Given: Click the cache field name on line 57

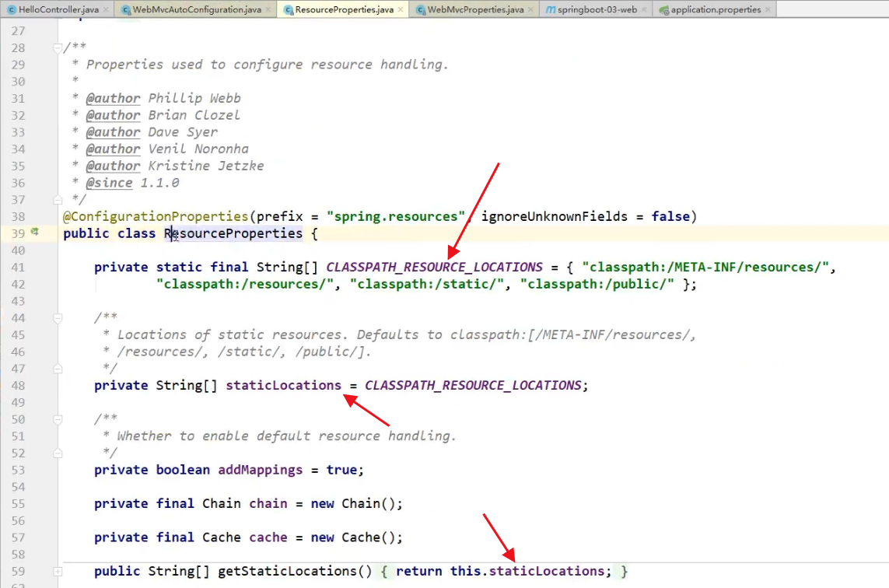Looking at the screenshot, I should coord(268,537).
